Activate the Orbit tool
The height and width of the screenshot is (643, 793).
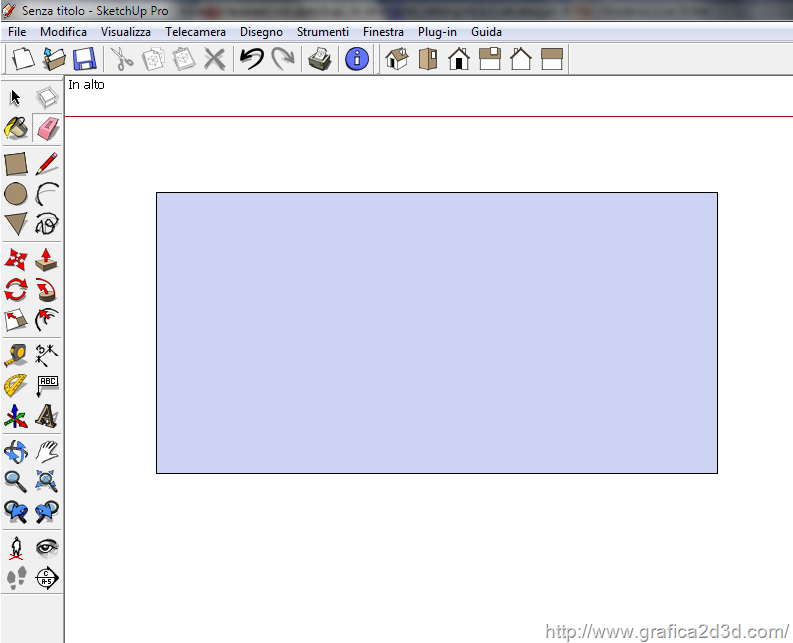[x=16, y=451]
